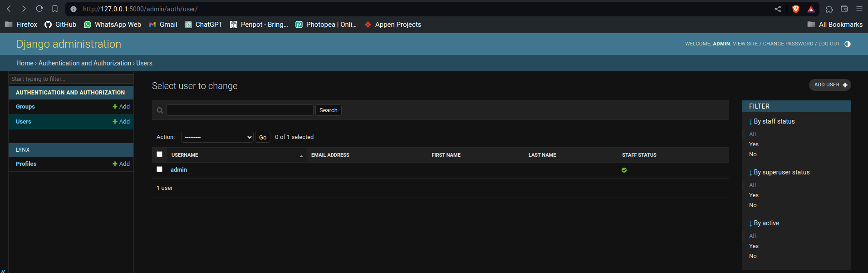Open Groups in the sidebar
This screenshot has height=273, width=868.
[25, 107]
